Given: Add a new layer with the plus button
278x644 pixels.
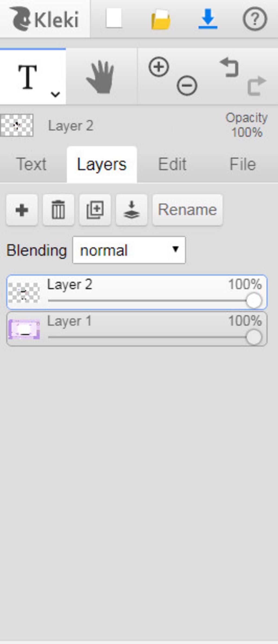Looking at the screenshot, I should coord(22,210).
